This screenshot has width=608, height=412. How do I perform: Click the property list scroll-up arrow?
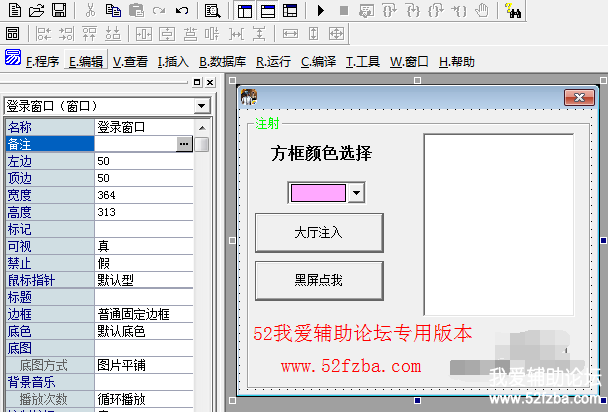click(x=202, y=128)
